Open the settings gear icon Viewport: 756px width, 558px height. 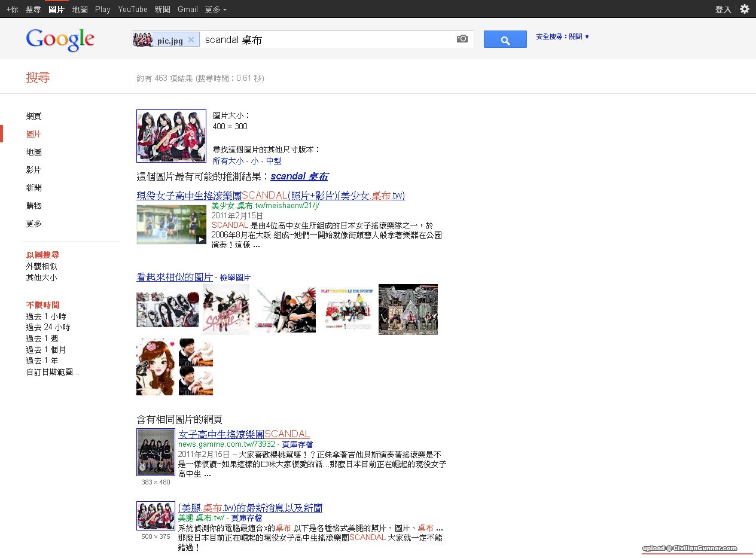coord(744,9)
